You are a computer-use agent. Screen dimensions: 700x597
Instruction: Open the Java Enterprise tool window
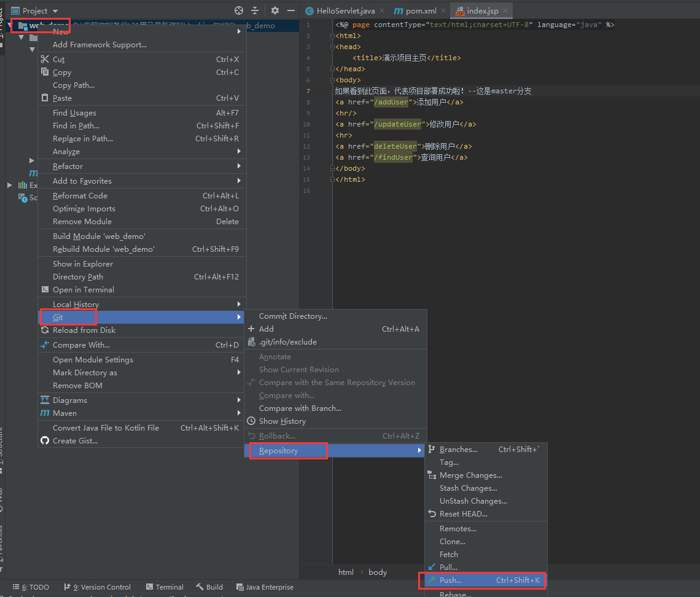265,587
